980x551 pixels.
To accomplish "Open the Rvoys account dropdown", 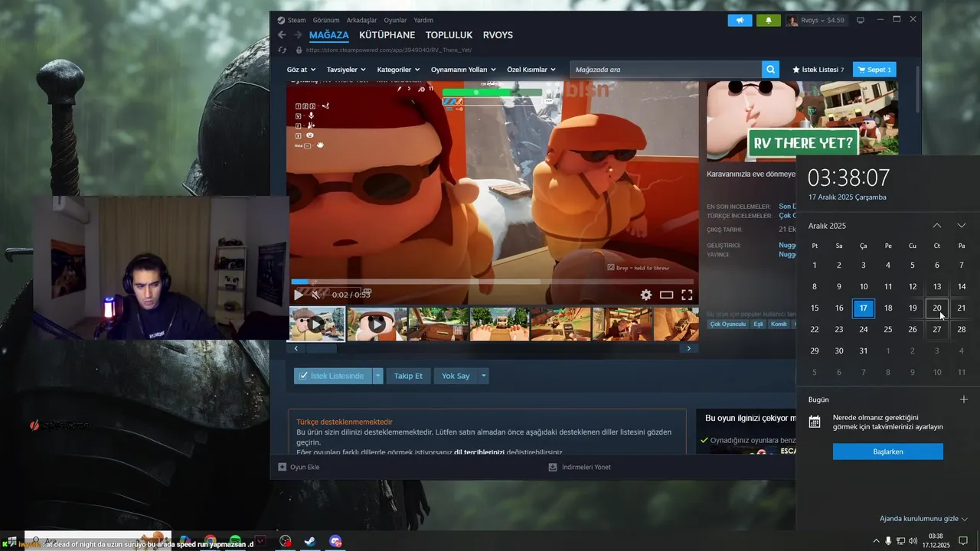I will pyautogui.click(x=816, y=20).
